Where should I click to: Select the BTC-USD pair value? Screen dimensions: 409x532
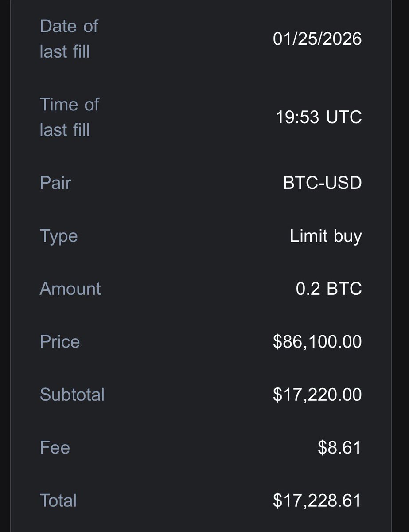(323, 183)
